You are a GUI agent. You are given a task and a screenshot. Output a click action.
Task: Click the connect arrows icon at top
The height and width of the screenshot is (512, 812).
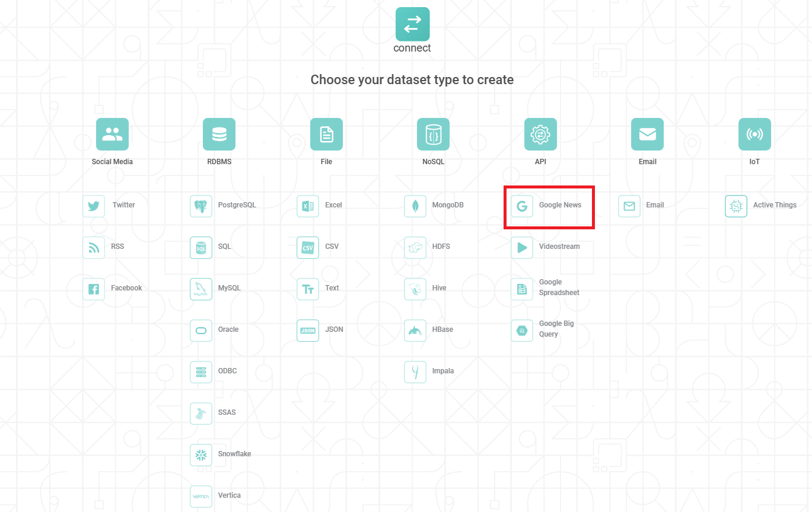point(412,24)
